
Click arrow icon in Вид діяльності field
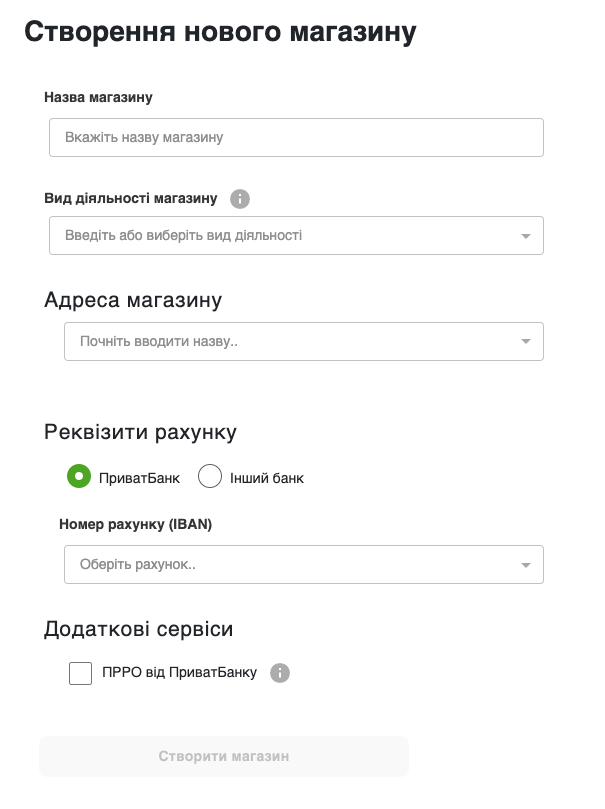525,236
